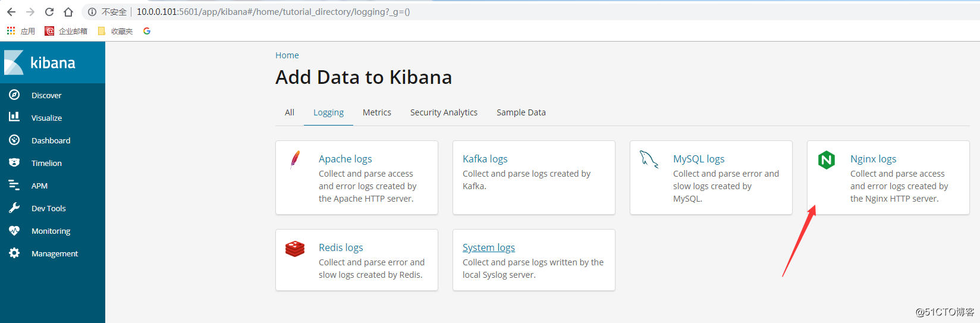
Task: Open the browser home page icon
Action: point(68,12)
